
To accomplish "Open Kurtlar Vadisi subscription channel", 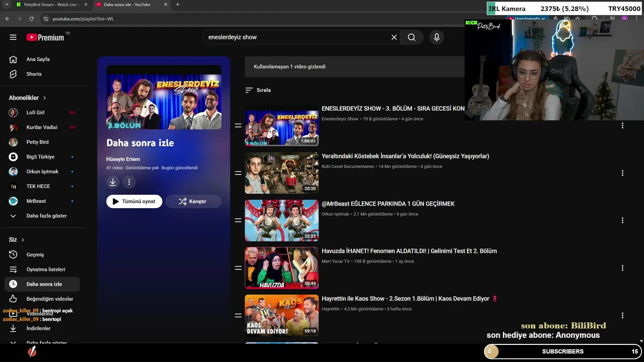I will tap(42, 127).
